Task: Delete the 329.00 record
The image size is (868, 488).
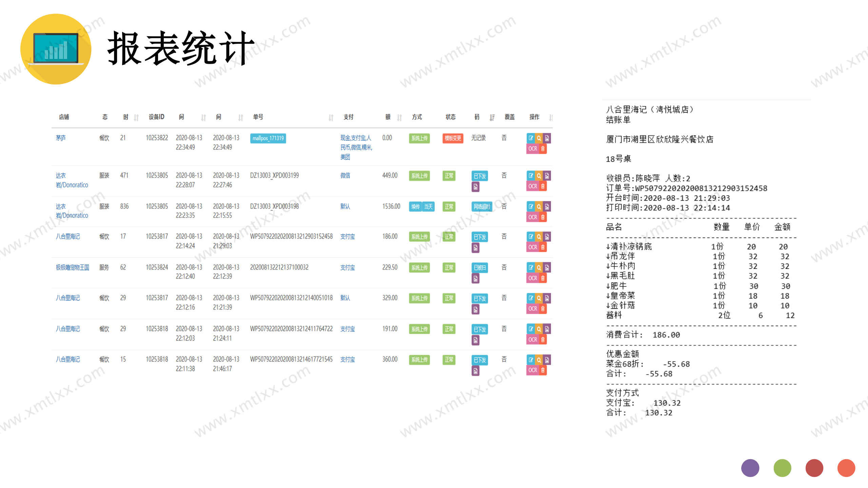Action: coord(543,309)
